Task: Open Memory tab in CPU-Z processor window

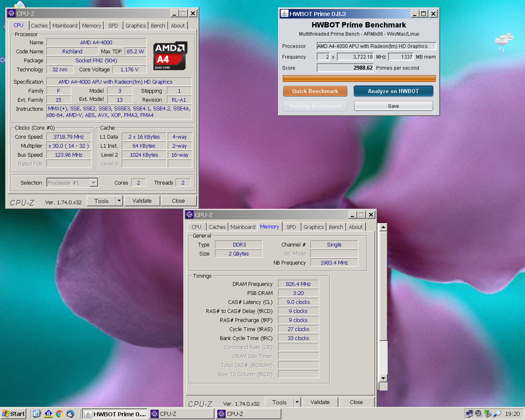Action: pyautogui.click(x=91, y=25)
